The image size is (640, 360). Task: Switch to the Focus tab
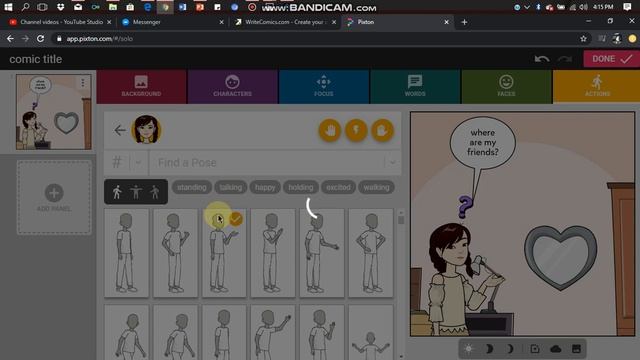tap(324, 87)
